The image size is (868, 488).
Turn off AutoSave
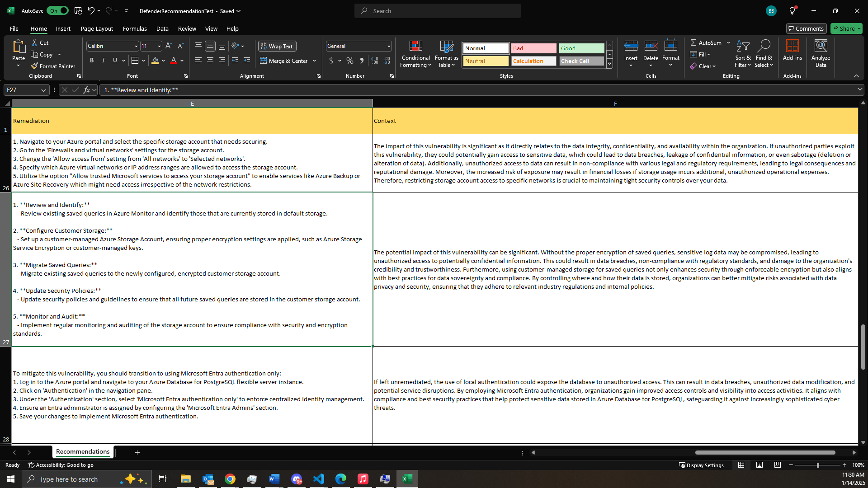57,10
